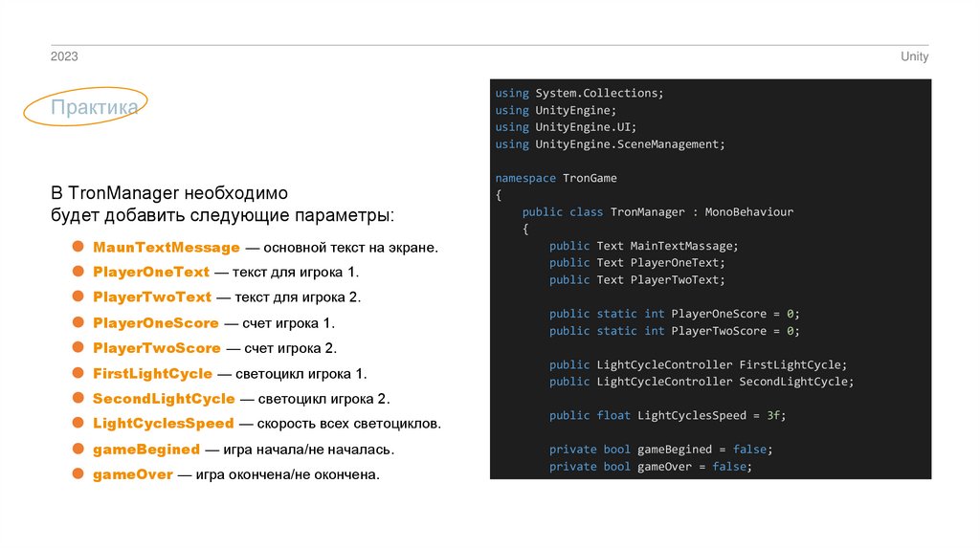Click 'private bool gameOver = false;' code line

point(650,467)
